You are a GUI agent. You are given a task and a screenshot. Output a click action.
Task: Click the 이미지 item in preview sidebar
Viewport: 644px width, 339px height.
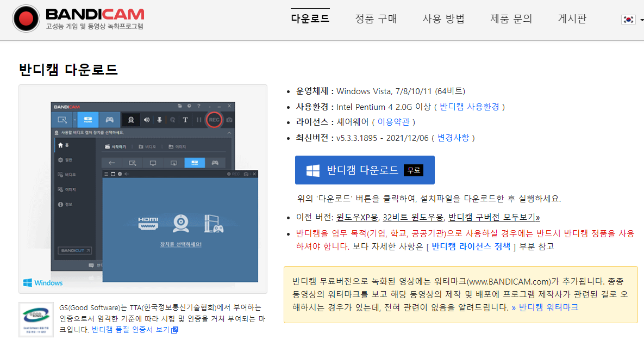tap(67, 190)
